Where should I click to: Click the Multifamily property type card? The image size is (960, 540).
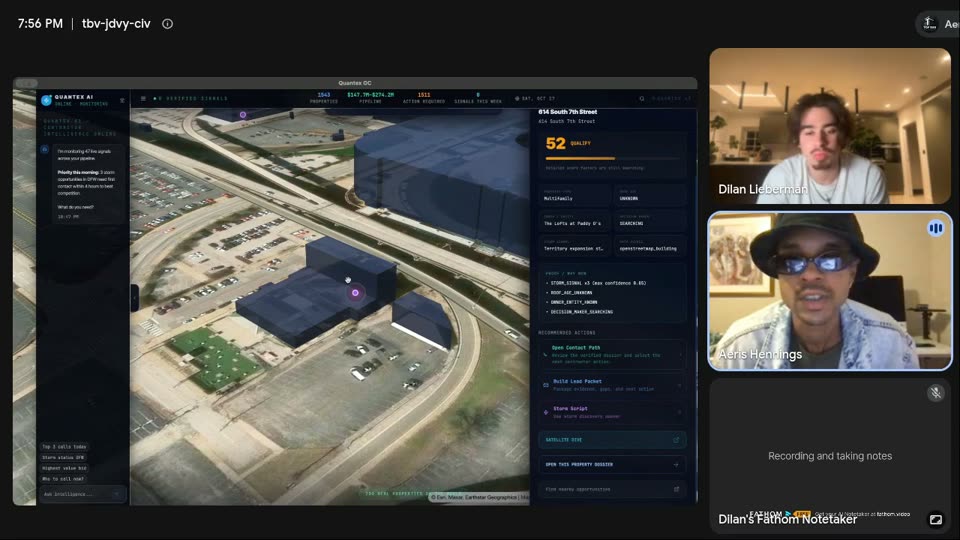[575, 195]
